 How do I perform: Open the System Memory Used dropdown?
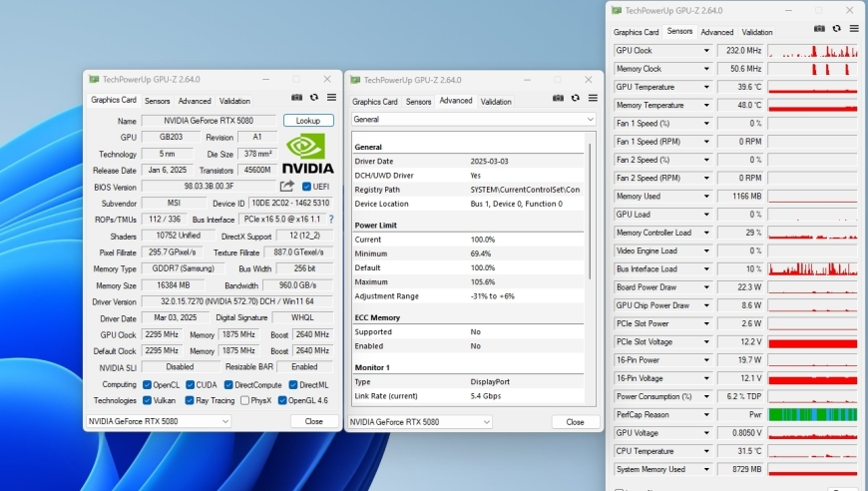coord(706,469)
